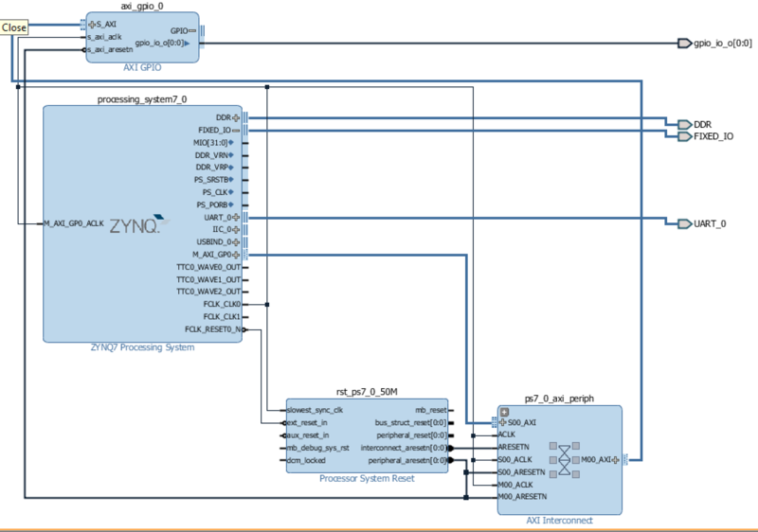Select the S00_ACLK pin
The image size is (758, 532).
[514, 460]
